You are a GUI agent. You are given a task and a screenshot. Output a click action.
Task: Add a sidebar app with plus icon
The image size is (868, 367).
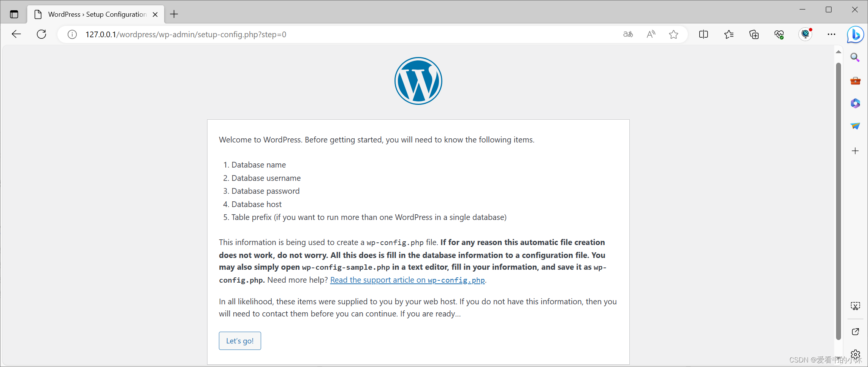point(855,151)
